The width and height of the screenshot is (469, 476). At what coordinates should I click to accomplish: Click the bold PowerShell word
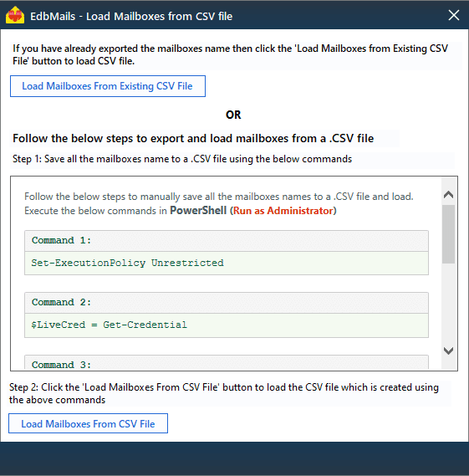click(198, 210)
